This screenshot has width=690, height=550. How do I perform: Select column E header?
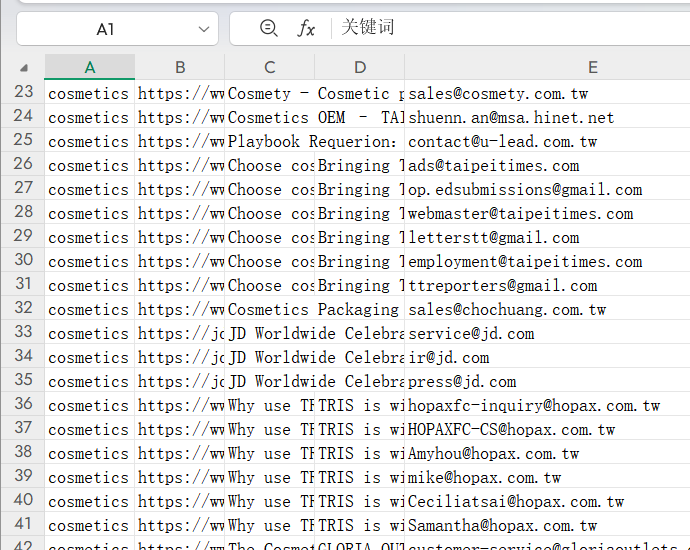click(x=592, y=67)
